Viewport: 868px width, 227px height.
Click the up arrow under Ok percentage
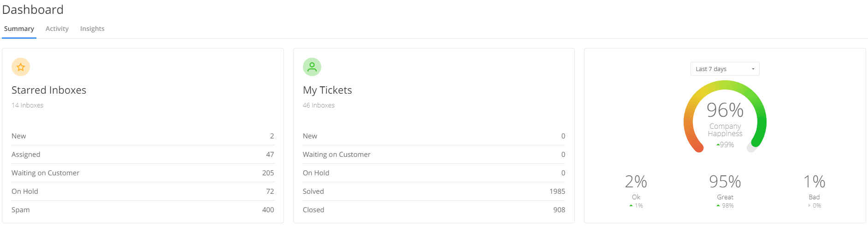631,206
